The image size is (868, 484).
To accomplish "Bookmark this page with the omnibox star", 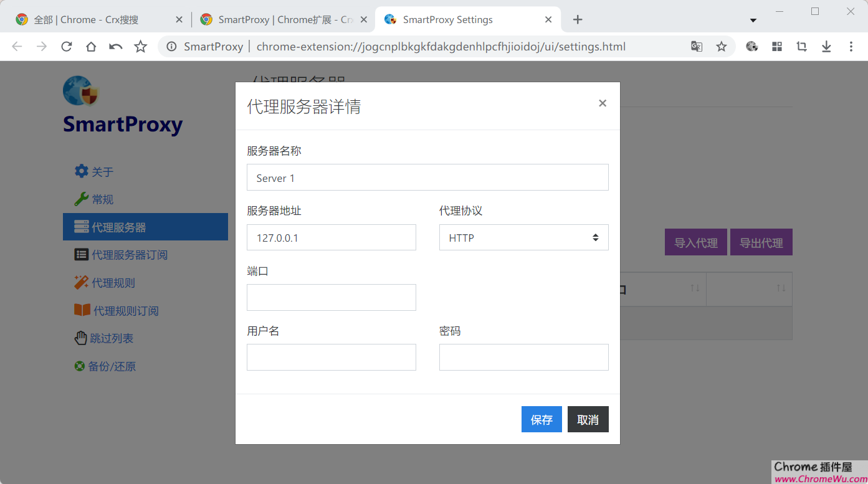I will click(x=722, y=47).
